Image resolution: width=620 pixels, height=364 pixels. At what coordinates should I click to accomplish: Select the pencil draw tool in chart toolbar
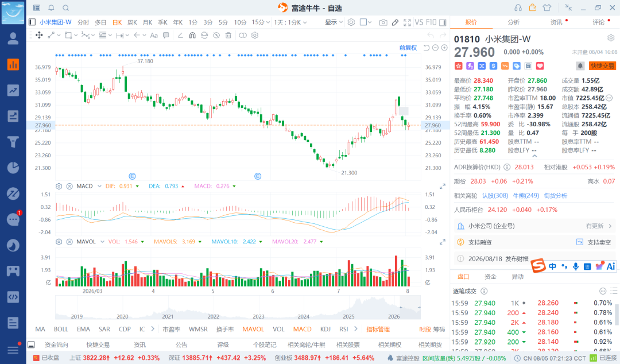coord(395,22)
